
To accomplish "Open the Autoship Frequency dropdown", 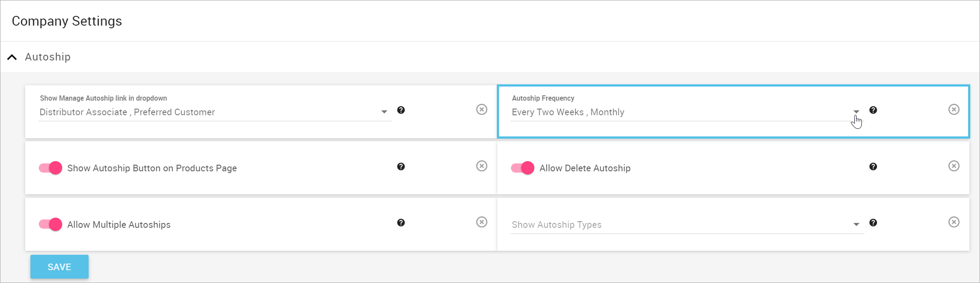I will (856, 112).
